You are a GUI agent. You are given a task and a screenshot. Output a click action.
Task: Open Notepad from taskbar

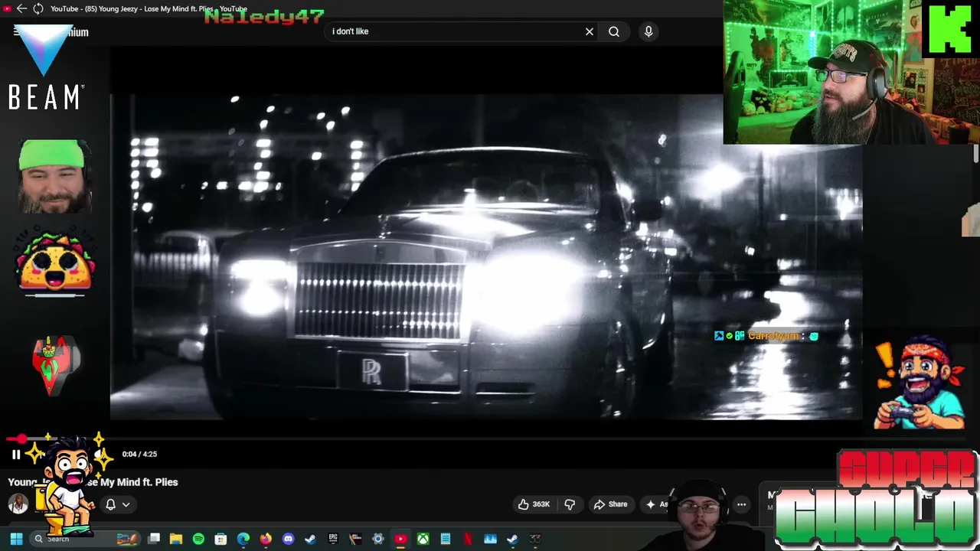click(x=445, y=539)
